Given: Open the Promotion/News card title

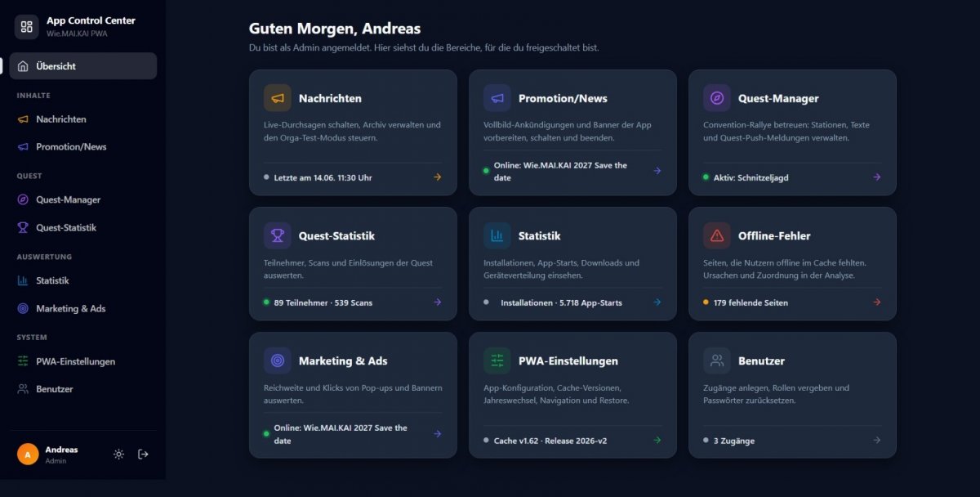Looking at the screenshot, I should click(x=563, y=98).
